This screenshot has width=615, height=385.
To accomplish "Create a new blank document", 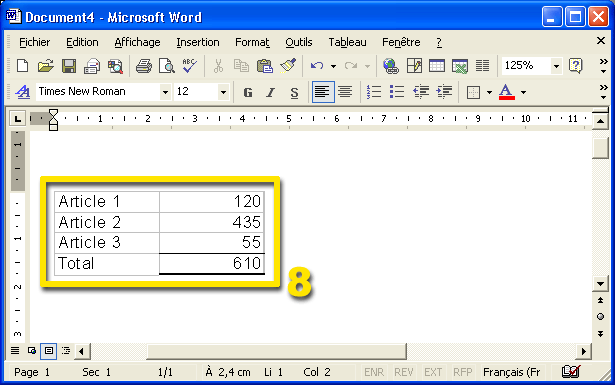I will coord(22,66).
